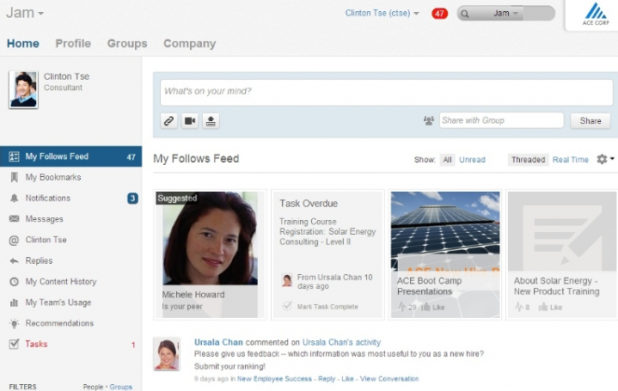Open My Bookmarks from bookmark icon
The height and width of the screenshot is (391, 618).
14,177
